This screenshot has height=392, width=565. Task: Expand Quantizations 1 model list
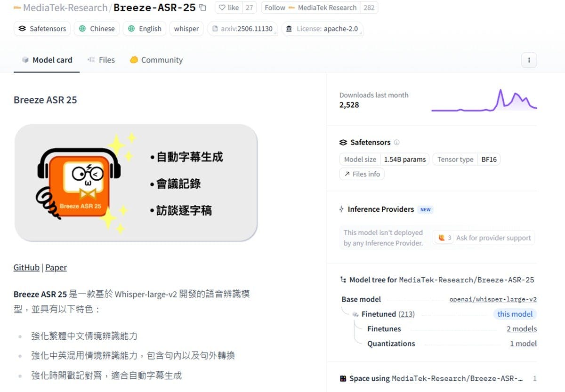[523, 344]
